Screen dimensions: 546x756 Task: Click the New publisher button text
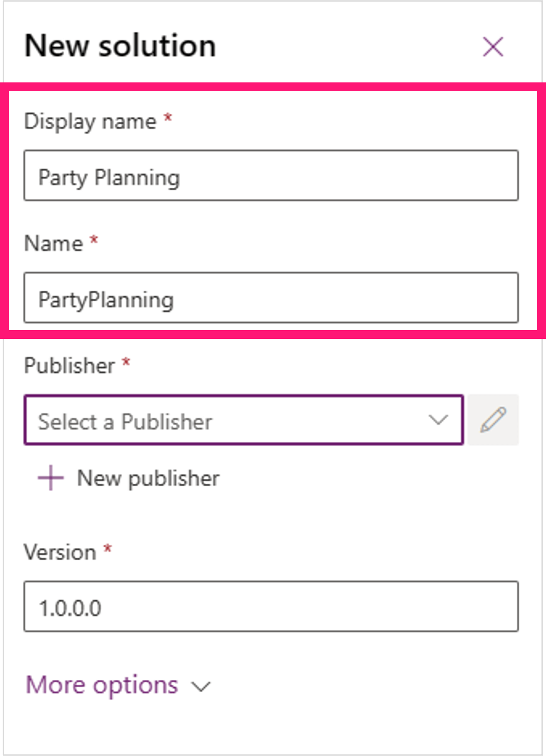click(x=148, y=478)
